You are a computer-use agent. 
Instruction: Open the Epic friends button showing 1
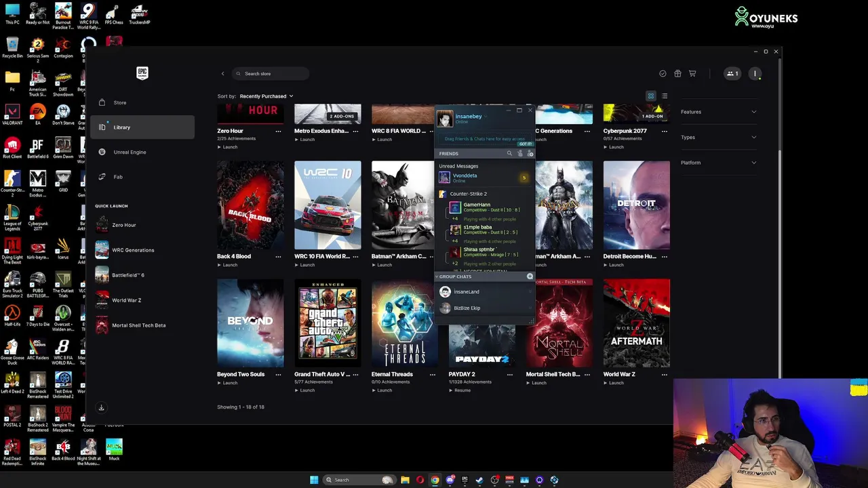click(732, 73)
